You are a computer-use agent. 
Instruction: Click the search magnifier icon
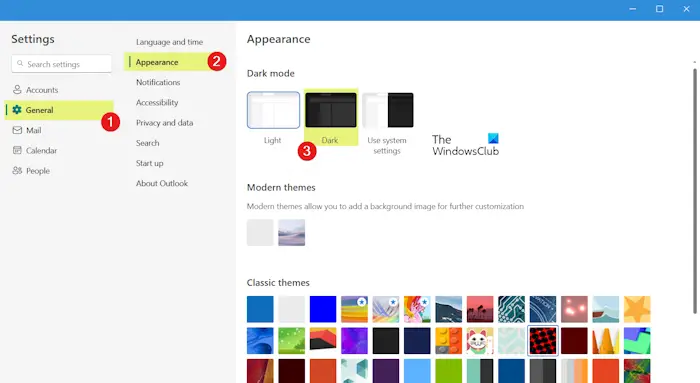pyautogui.click(x=20, y=64)
